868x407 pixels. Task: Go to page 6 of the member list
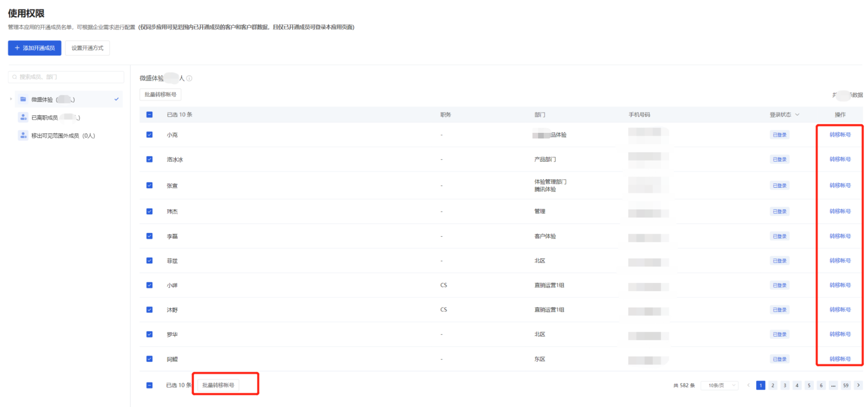click(x=821, y=385)
